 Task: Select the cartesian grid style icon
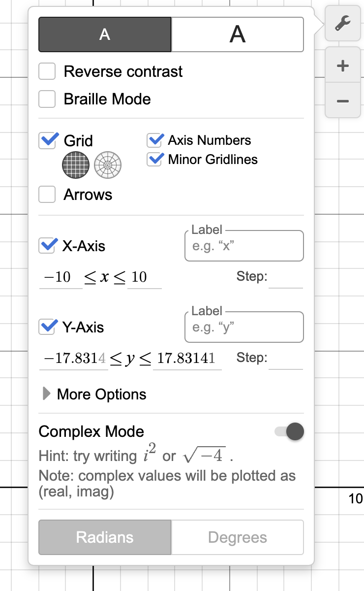coord(75,165)
